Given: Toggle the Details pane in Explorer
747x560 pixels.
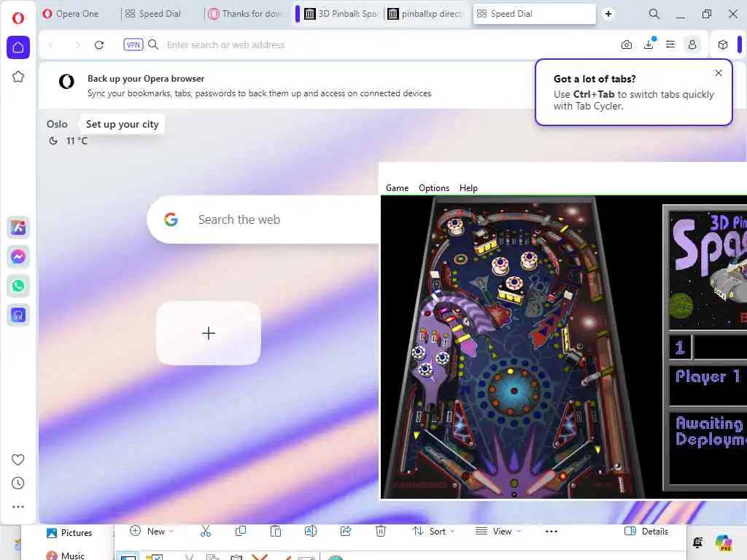Looking at the screenshot, I should coord(646,532).
